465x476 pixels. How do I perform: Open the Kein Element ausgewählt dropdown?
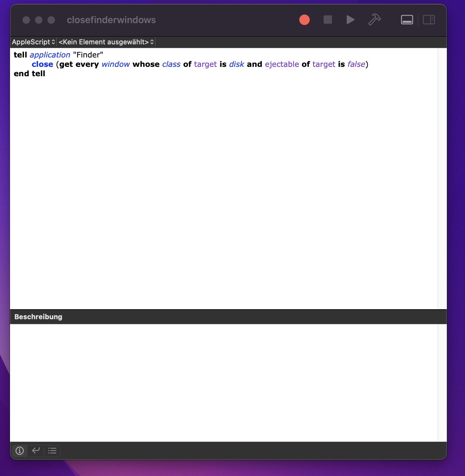(x=106, y=42)
